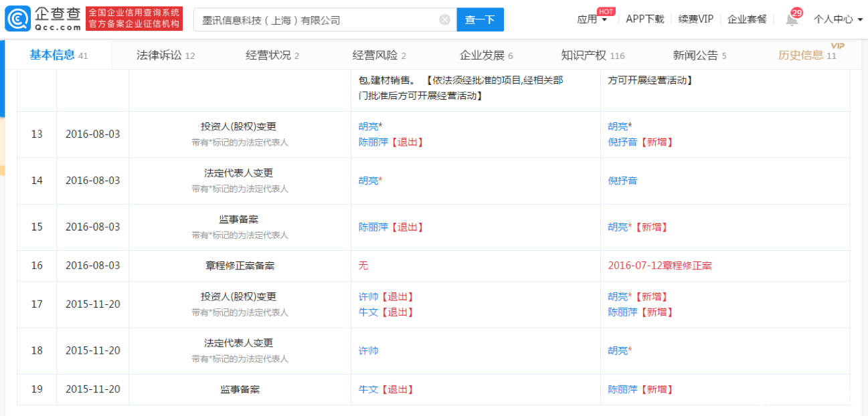Switch to the 经营状况 tab
The width and height of the screenshot is (868, 416).
[x=272, y=55]
